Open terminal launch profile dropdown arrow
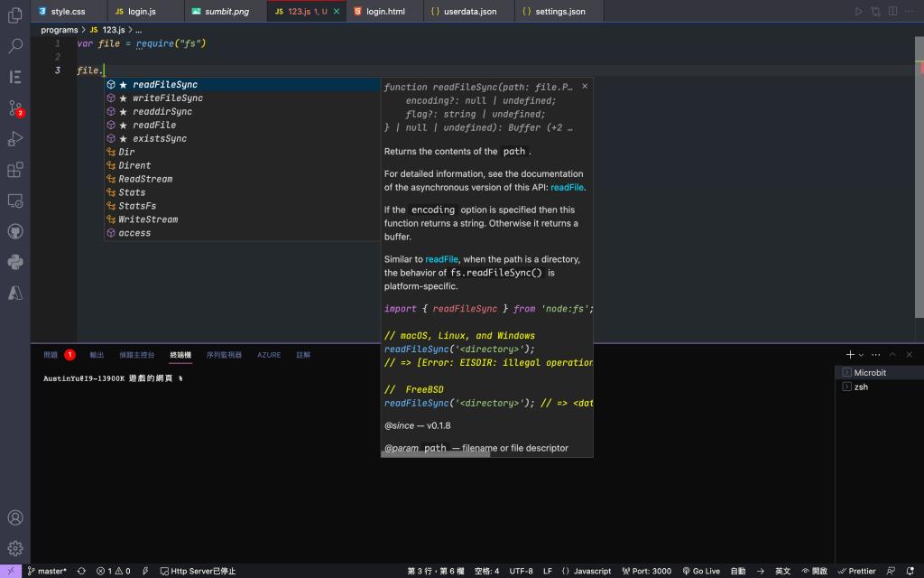The image size is (924, 578). point(861,355)
